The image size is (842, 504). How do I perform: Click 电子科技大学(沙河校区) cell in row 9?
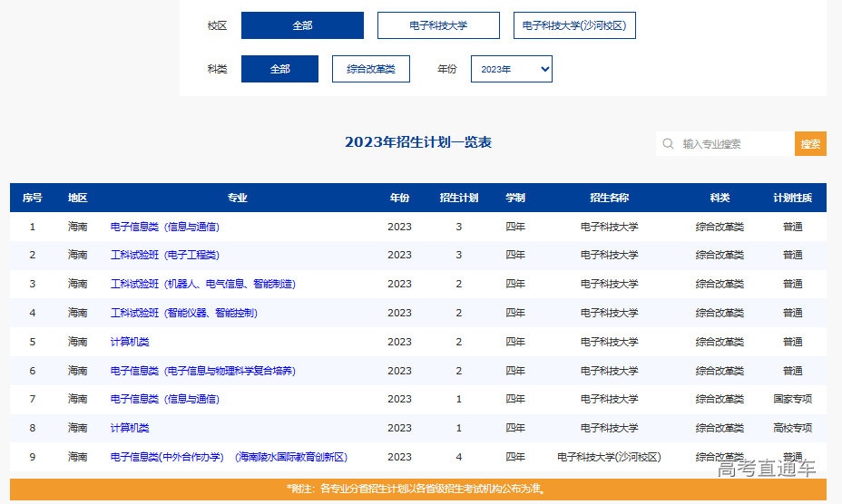609,457
